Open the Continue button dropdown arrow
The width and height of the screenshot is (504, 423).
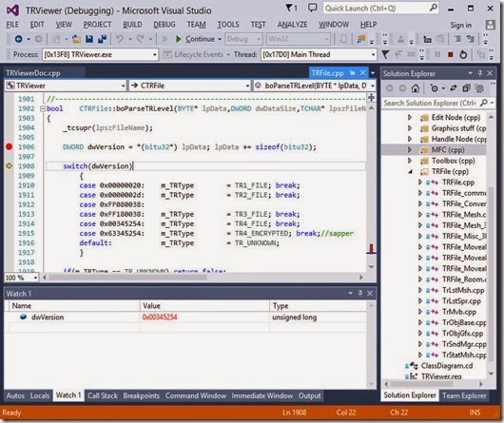tap(220, 39)
